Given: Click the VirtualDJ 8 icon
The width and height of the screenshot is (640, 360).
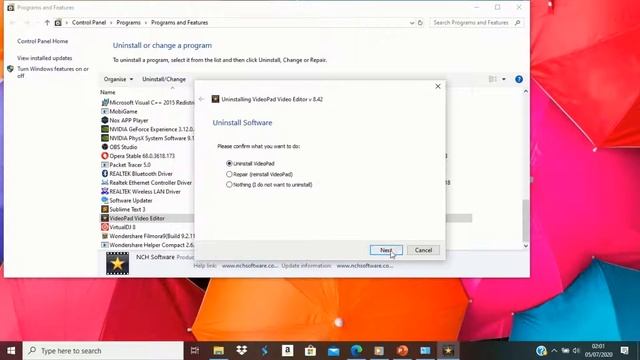Looking at the screenshot, I should point(104,227).
